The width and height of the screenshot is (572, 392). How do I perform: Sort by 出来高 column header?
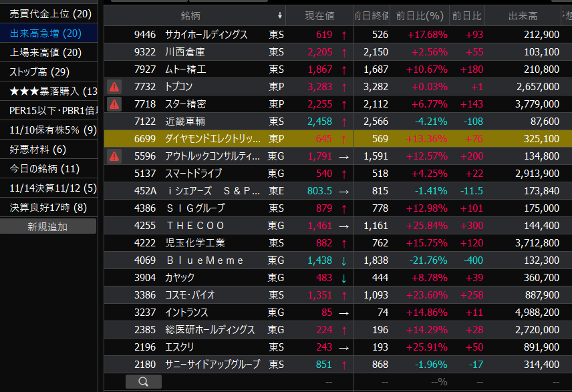tap(523, 15)
